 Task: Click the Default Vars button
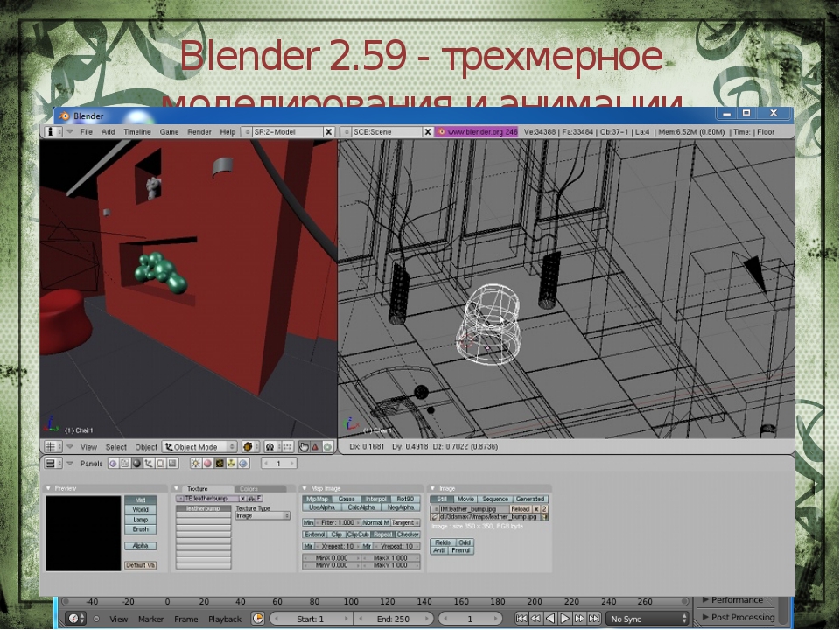click(140, 565)
